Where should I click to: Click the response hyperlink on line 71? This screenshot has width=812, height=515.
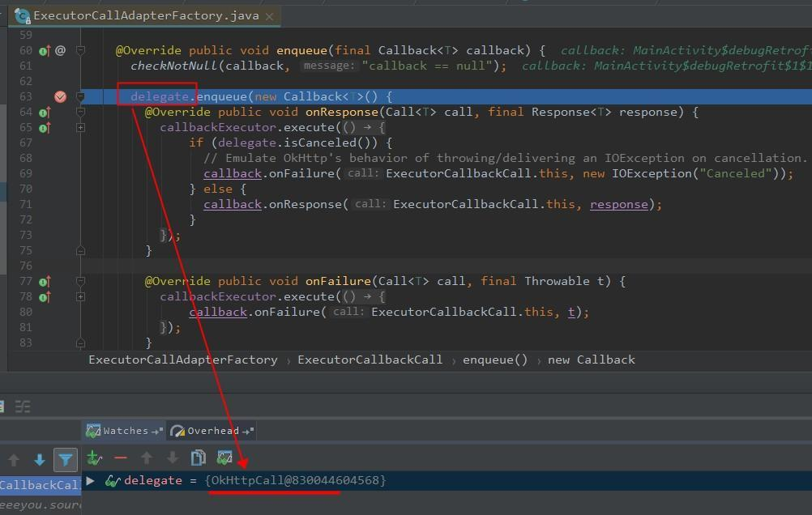pos(618,204)
